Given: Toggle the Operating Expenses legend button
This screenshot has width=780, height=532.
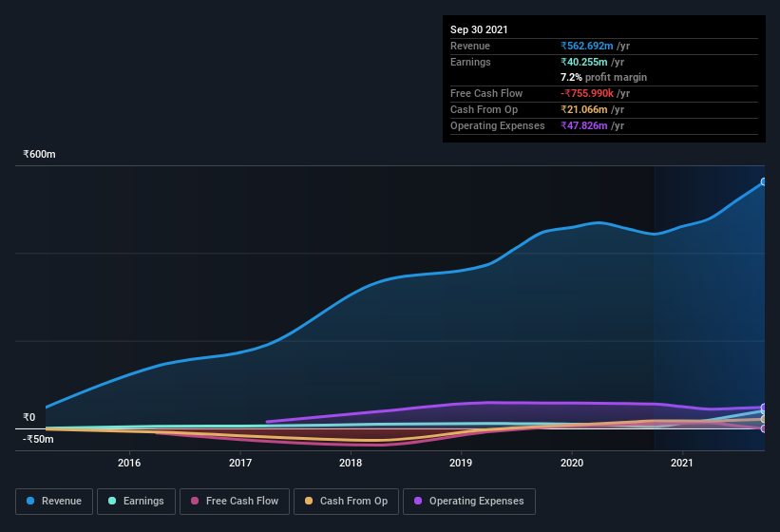Looking at the screenshot, I should pos(469,502).
